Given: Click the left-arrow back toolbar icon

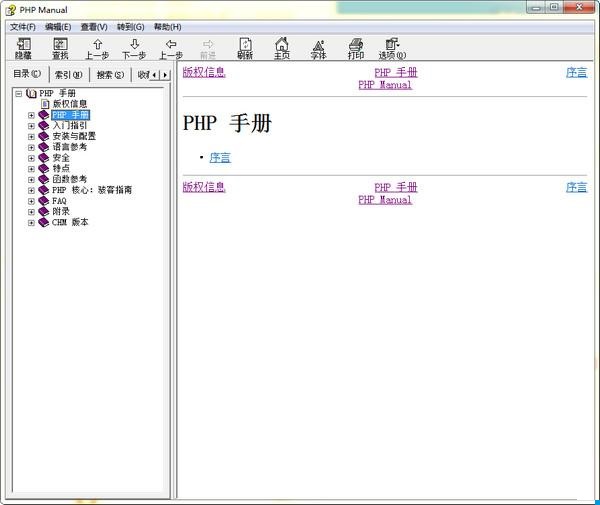Looking at the screenshot, I should pyautogui.click(x=171, y=49).
